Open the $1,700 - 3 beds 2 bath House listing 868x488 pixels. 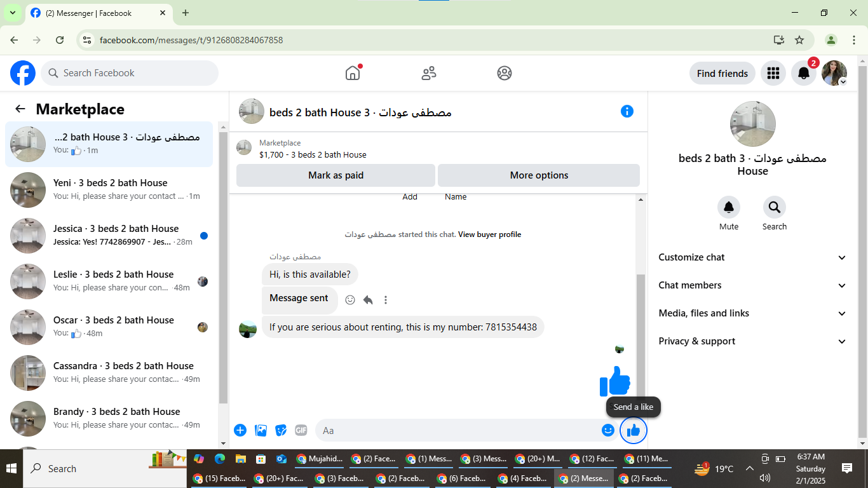[313, 154]
